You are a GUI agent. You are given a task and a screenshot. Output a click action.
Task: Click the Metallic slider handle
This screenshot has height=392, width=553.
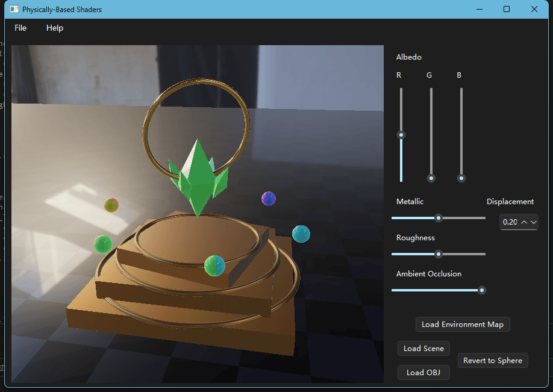(439, 218)
